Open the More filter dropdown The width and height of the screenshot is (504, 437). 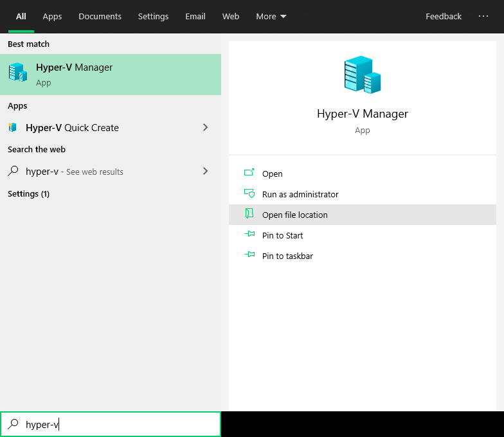(x=271, y=17)
